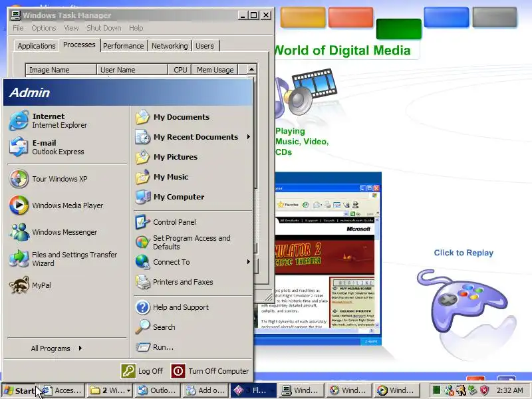Open the Run... dialog
This screenshot has height=399, width=532.
tap(193, 347)
